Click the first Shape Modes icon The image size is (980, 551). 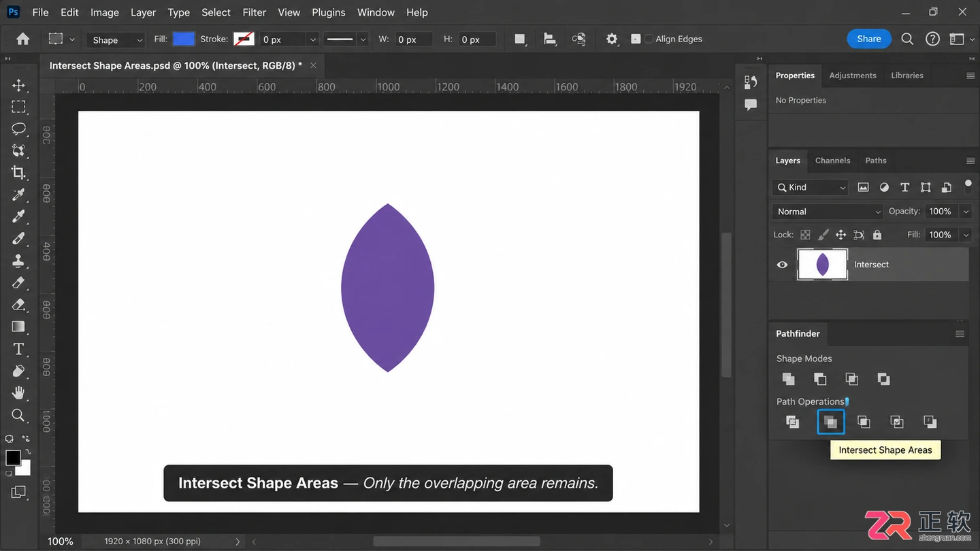click(788, 379)
